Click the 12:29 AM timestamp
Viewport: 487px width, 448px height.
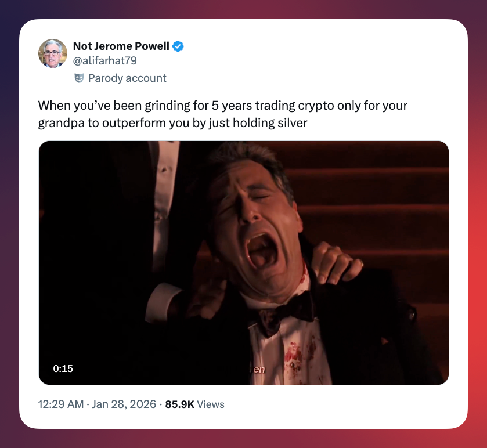[x=61, y=404]
